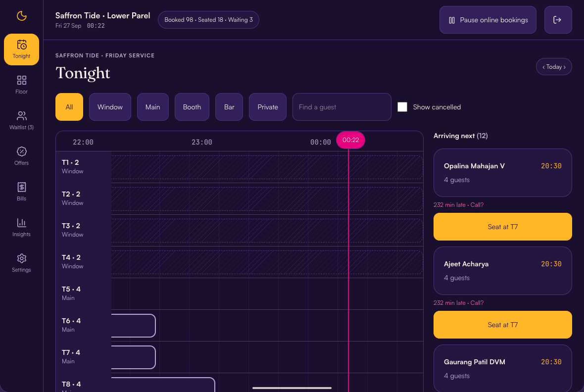This screenshot has width=584, height=392.
Task: Select the T7 · 4 Main table row label
Action: 84,356
